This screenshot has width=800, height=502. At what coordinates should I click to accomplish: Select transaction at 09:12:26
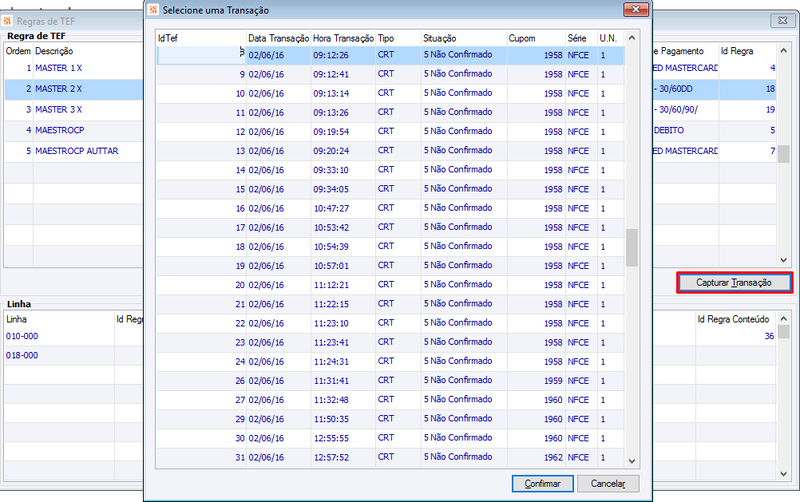[390, 55]
